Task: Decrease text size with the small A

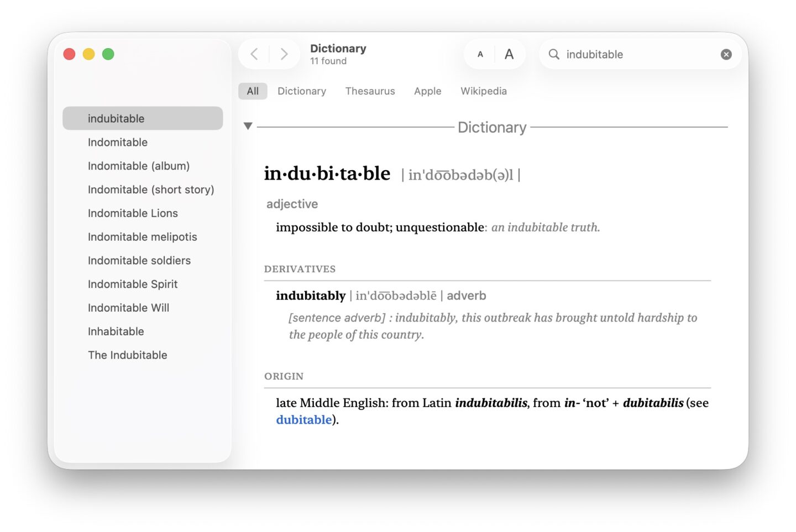Action: click(480, 54)
